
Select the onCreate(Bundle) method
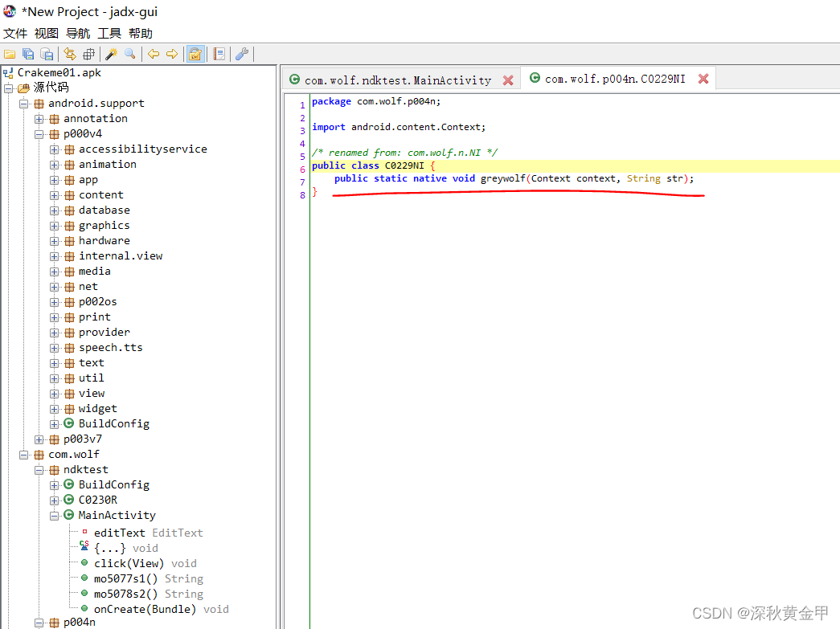coord(162,609)
